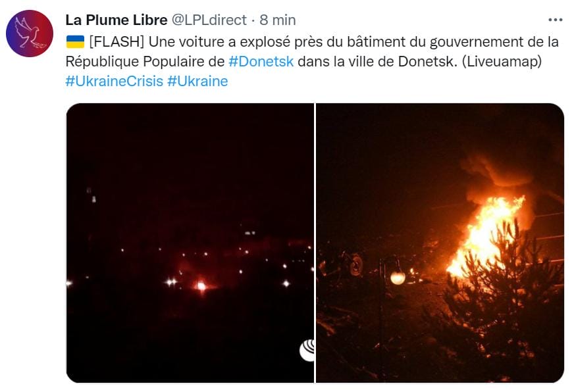Click the white divider between the photos
The image size is (574, 392).
(x=315, y=243)
